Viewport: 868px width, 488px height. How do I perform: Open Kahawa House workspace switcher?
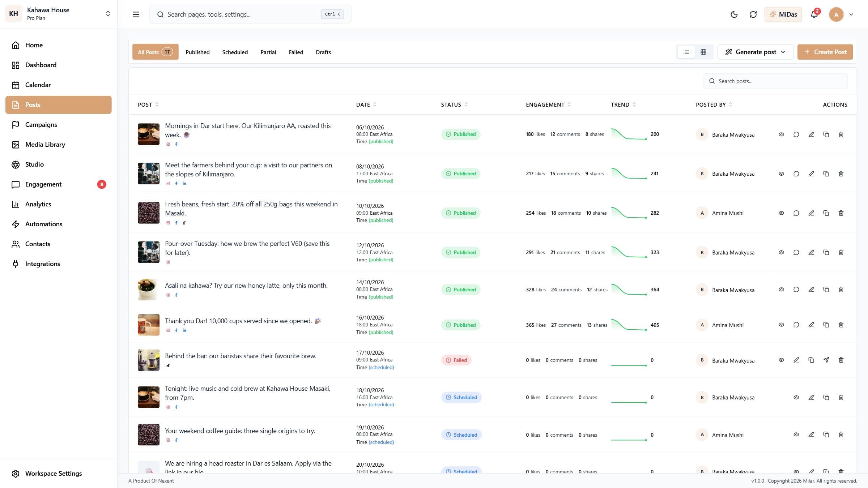coord(58,14)
